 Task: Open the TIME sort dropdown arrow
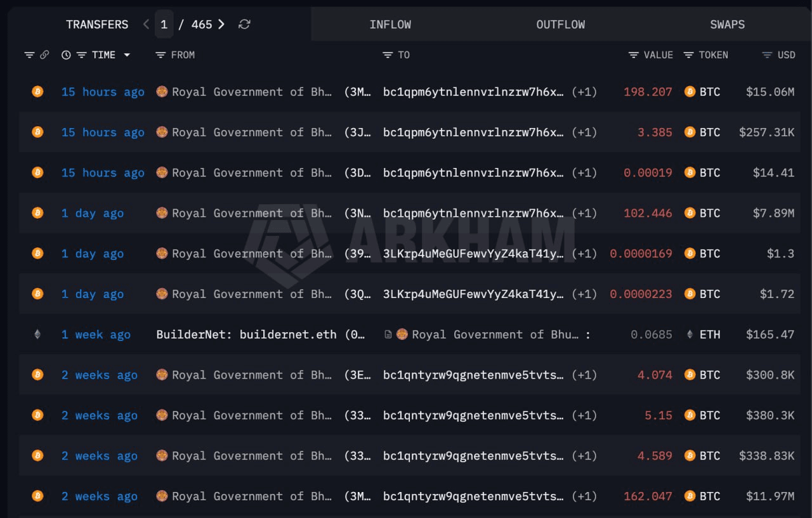pyautogui.click(x=127, y=55)
